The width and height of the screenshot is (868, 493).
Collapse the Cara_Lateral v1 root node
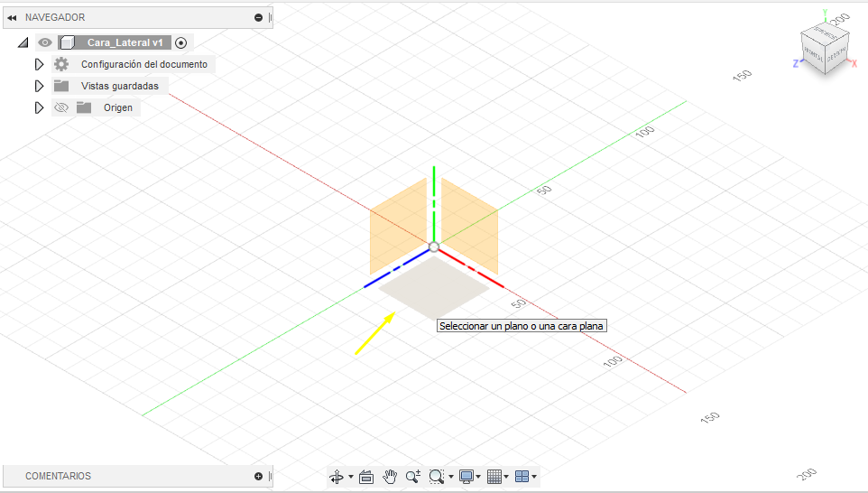click(23, 42)
